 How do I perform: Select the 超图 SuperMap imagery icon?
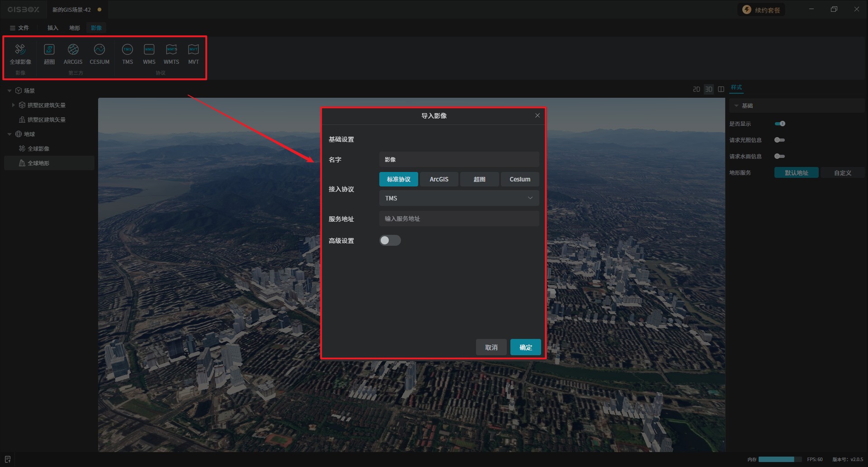(x=49, y=50)
